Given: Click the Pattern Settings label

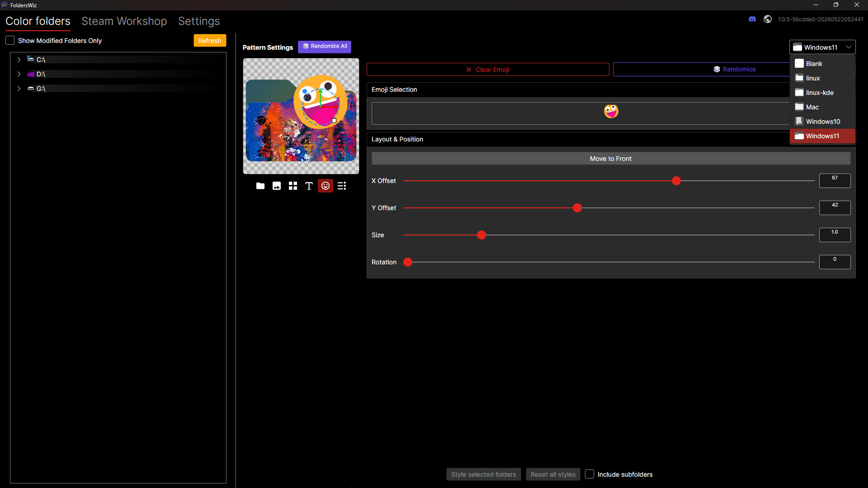Looking at the screenshot, I should 268,47.
